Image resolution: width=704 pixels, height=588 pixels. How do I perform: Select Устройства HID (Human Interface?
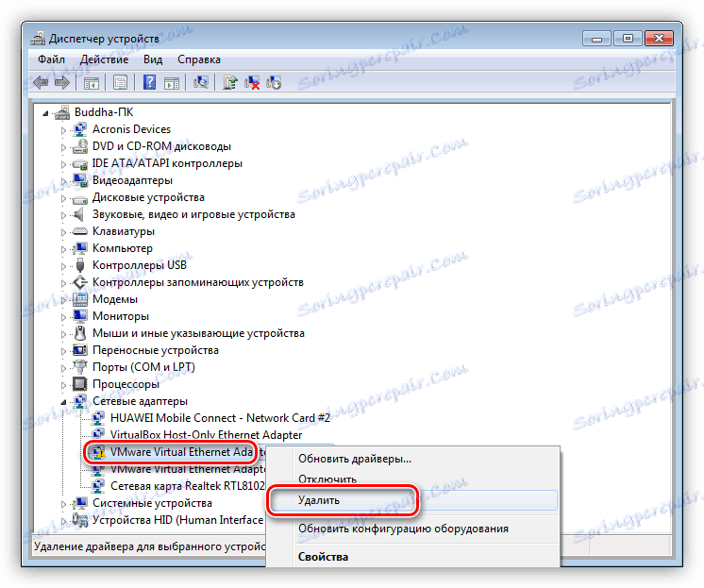pyautogui.click(x=177, y=520)
